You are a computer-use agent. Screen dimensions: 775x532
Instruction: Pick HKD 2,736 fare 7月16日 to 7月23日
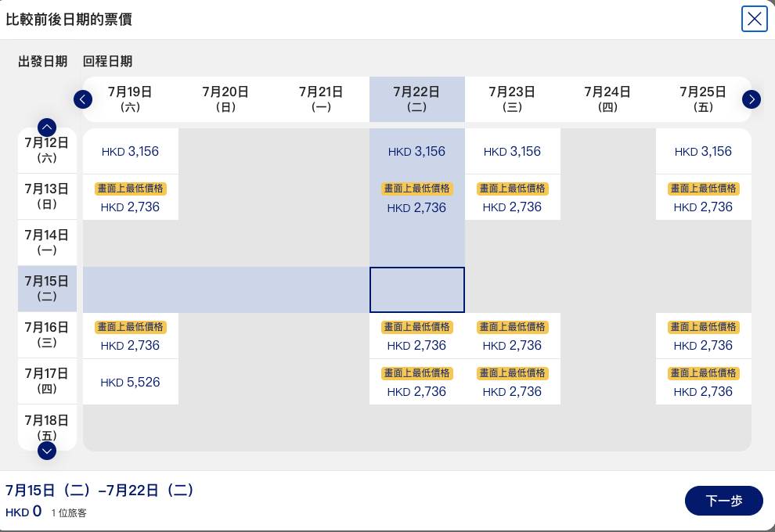pyautogui.click(x=513, y=336)
